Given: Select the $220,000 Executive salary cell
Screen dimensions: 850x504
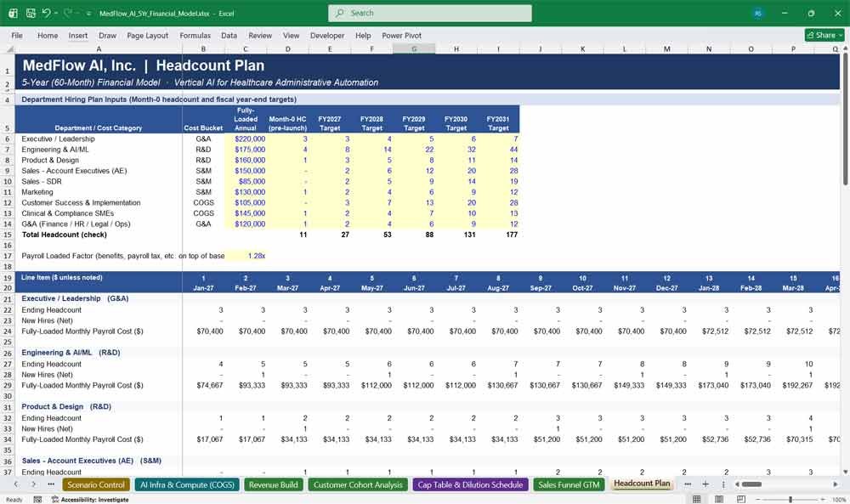Looking at the screenshot, I should tap(246, 139).
